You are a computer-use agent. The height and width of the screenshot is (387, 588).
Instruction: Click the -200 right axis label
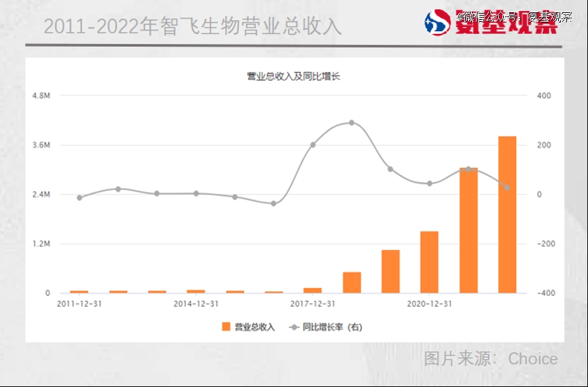tap(546, 244)
